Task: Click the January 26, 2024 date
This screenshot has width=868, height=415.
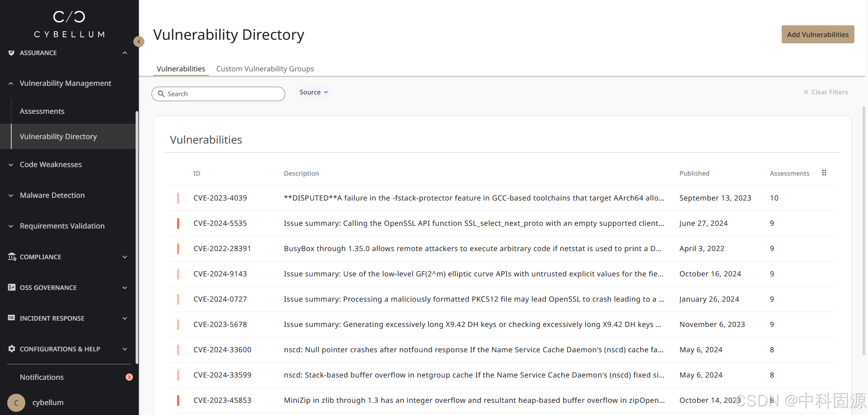Action: [709, 299]
